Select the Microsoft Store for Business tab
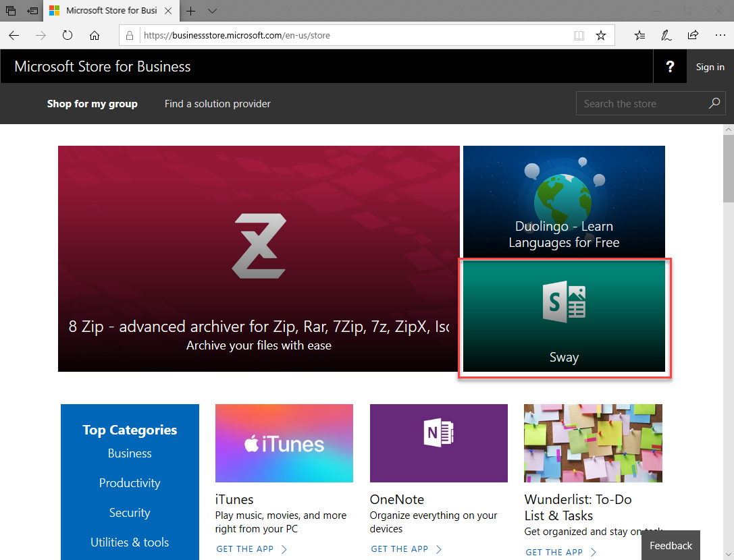 [x=111, y=11]
